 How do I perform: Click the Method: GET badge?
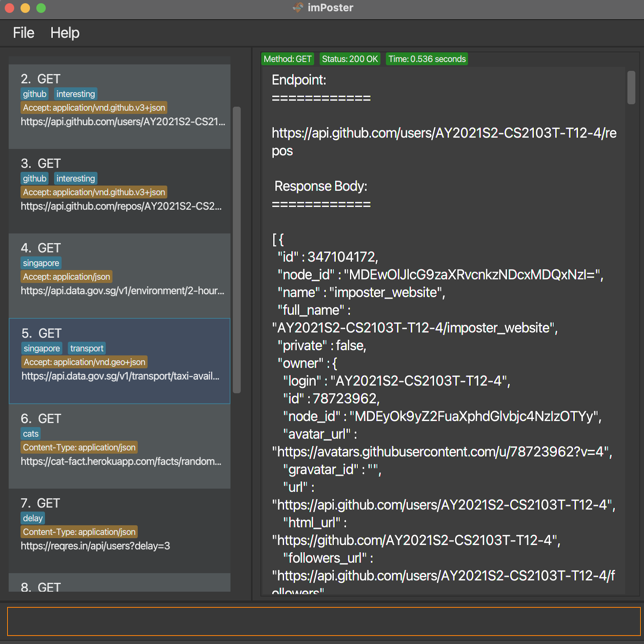(287, 59)
